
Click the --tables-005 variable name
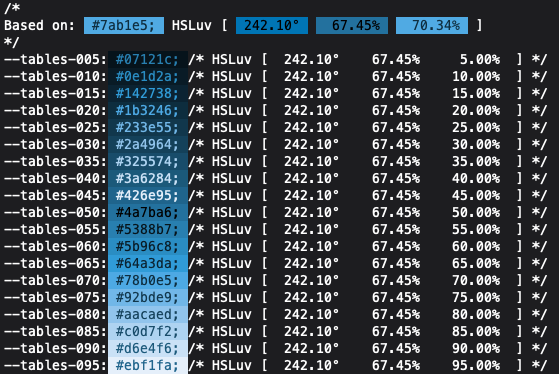click(x=55, y=60)
